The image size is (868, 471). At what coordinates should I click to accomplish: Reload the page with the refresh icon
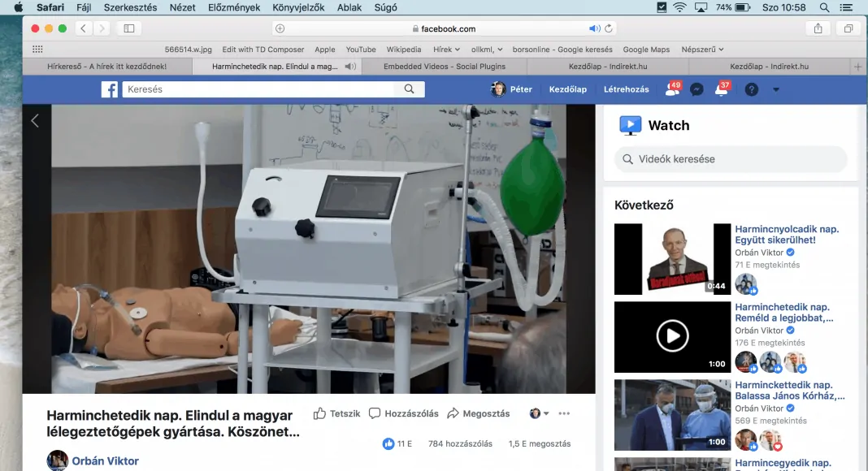pyautogui.click(x=609, y=28)
